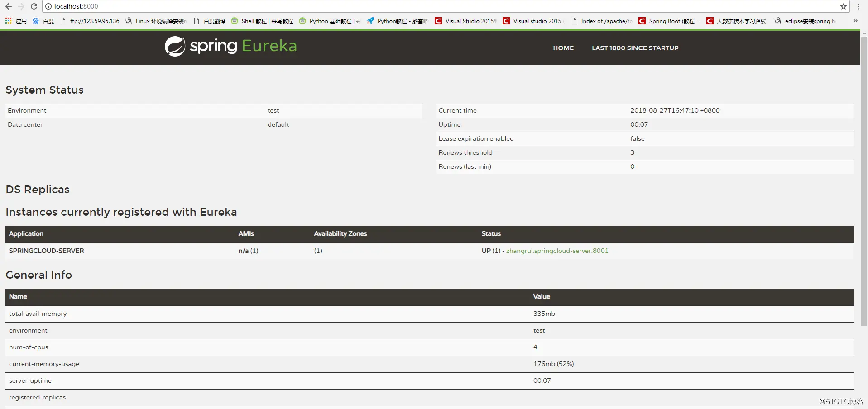Click the Instances currently registered with Eureka heading
The image size is (868, 409).
[x=121, y=212]
